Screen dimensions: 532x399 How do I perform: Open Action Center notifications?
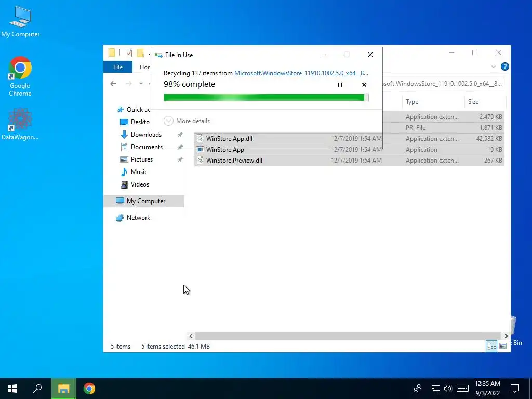(515, 389)
